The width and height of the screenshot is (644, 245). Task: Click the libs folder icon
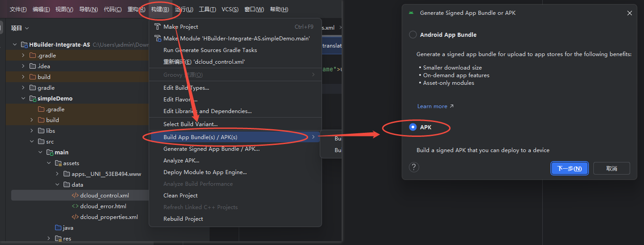[x=41, y=131]
